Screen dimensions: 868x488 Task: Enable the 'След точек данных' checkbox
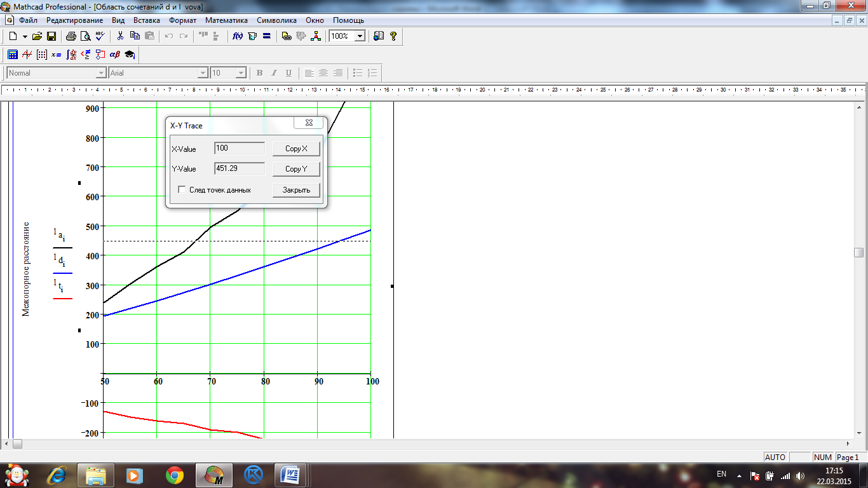click(x=182, y=190)
